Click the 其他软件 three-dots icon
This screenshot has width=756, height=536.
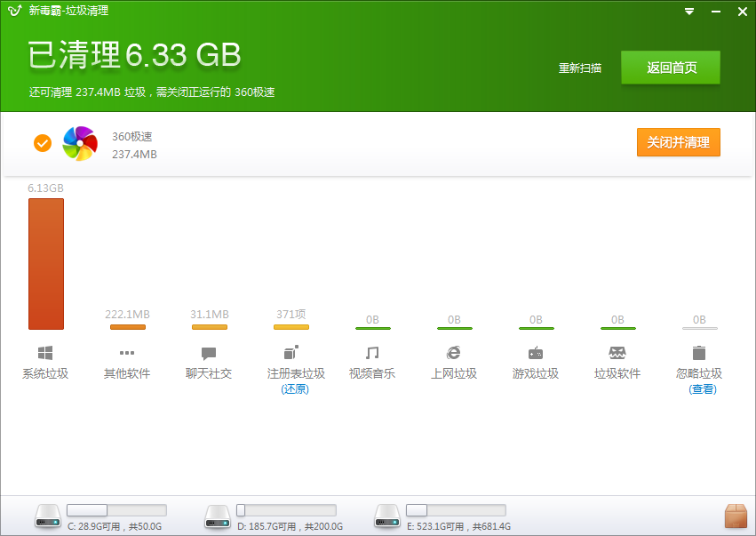click(x=127, y=353)
